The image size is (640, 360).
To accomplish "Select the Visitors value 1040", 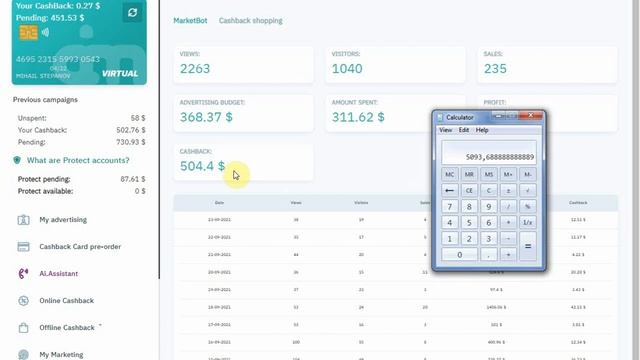I will coord(347,69).
